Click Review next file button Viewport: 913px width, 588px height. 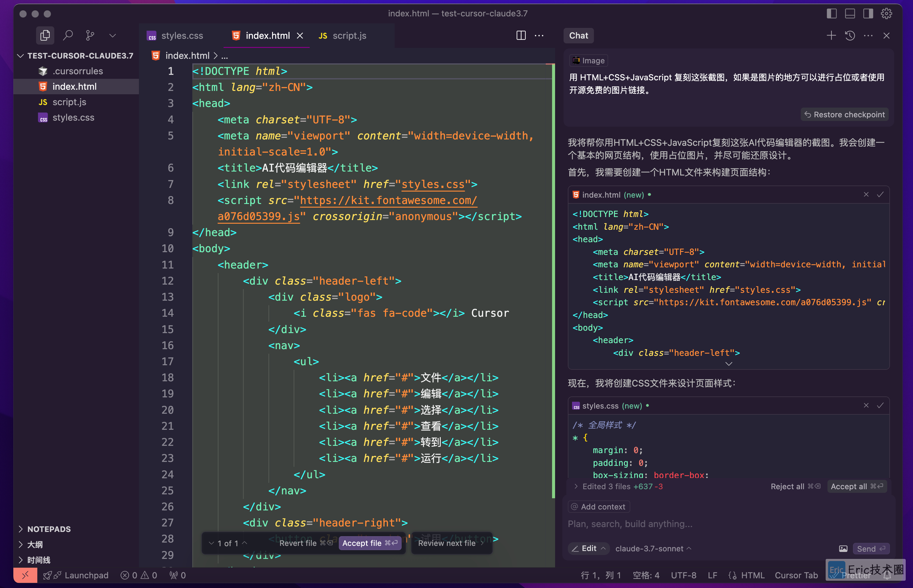(x=451, y=543)
